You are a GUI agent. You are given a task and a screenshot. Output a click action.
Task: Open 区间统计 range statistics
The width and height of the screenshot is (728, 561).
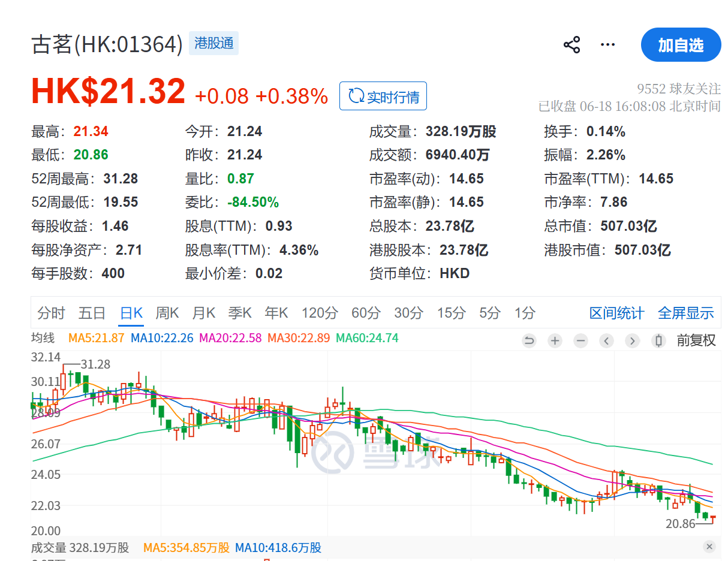[616, 313]
